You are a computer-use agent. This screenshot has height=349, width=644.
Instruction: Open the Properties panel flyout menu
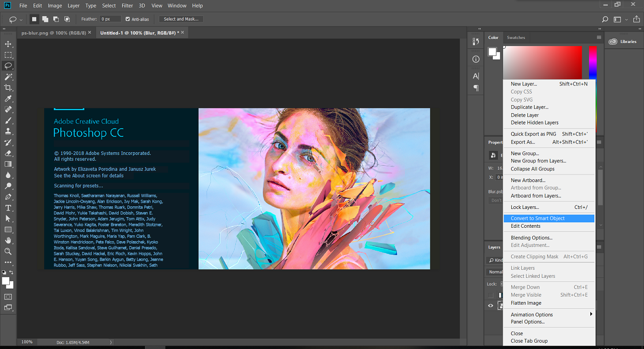coord(599,142)
